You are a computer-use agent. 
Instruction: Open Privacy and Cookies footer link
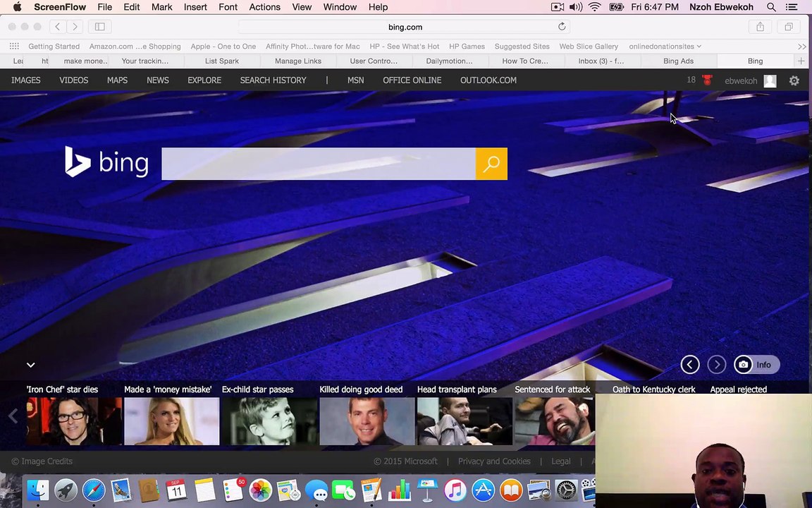(x=494, y=461)
